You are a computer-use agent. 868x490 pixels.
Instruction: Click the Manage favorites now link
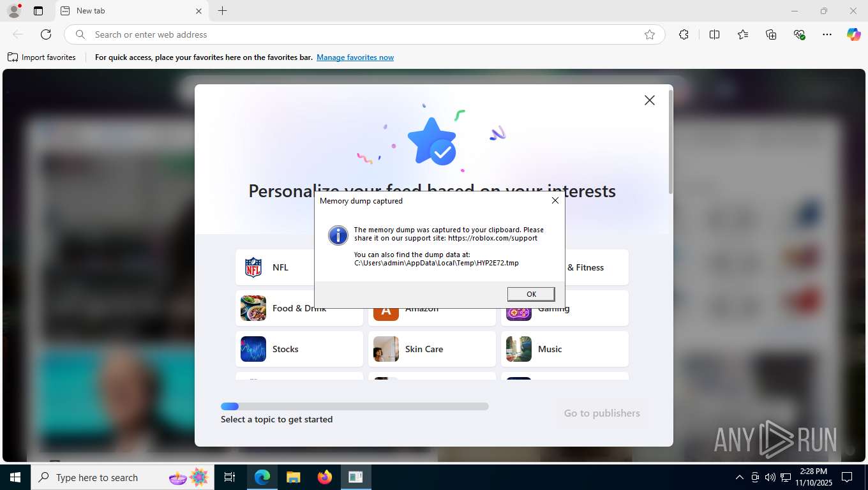click(355, 57)
